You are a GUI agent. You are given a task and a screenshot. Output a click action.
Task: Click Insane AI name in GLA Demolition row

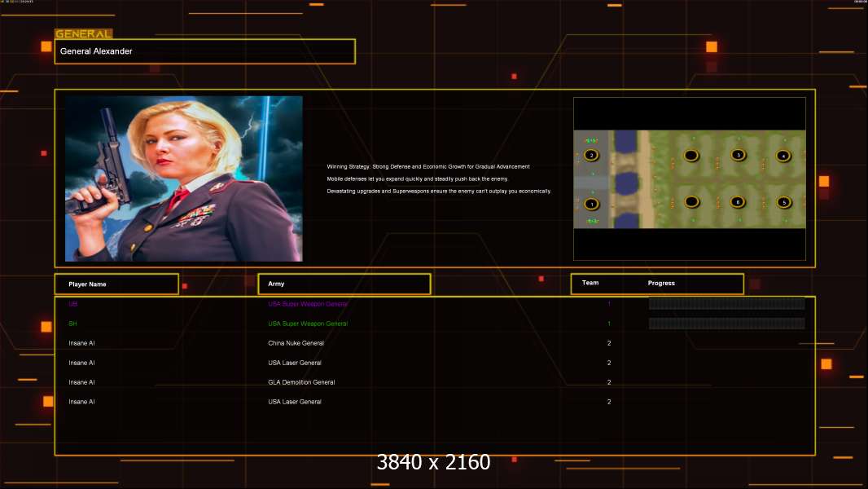[81, 382]
